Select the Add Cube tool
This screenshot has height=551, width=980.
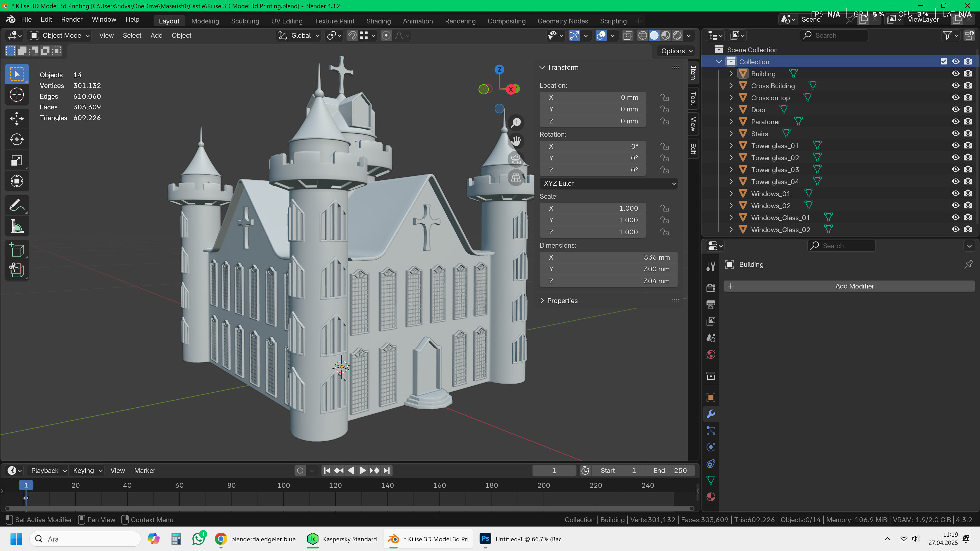pos(17,250)
